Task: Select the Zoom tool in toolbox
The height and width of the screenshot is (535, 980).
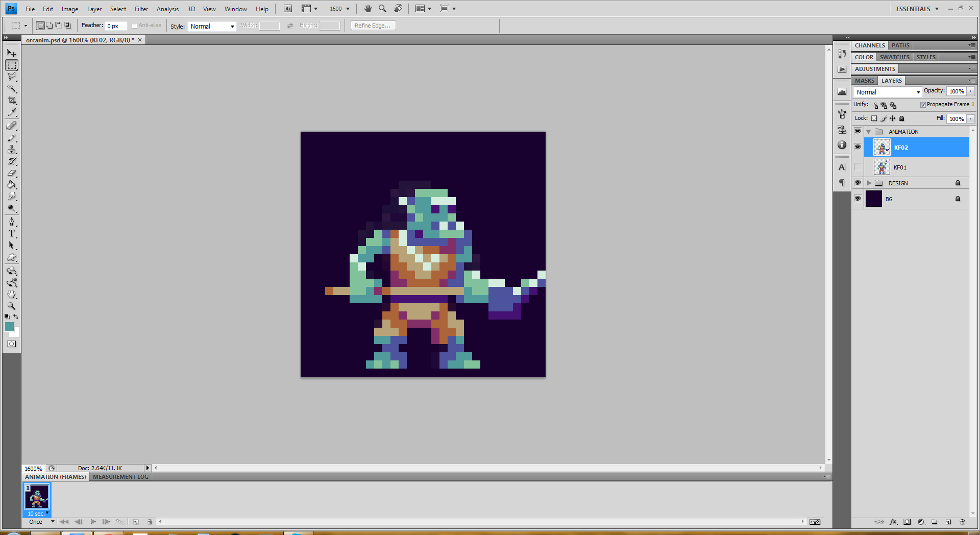Action: tap(12, 306)
